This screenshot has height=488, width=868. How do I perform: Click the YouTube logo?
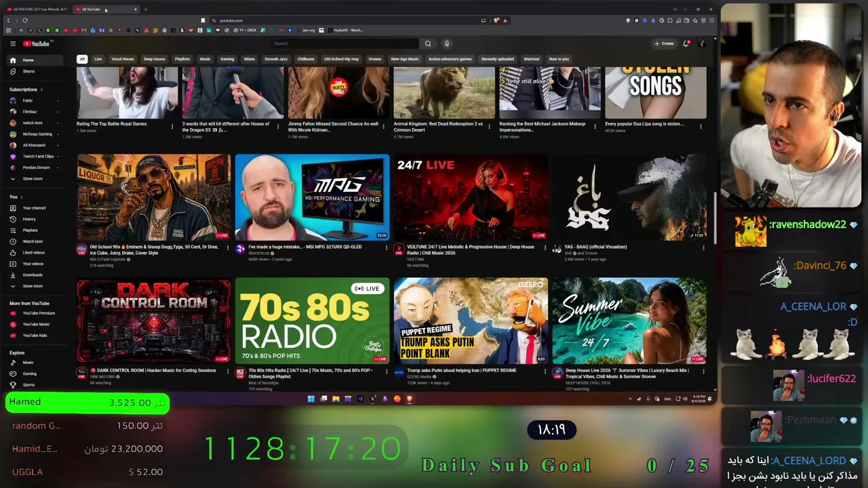[37, 43]
